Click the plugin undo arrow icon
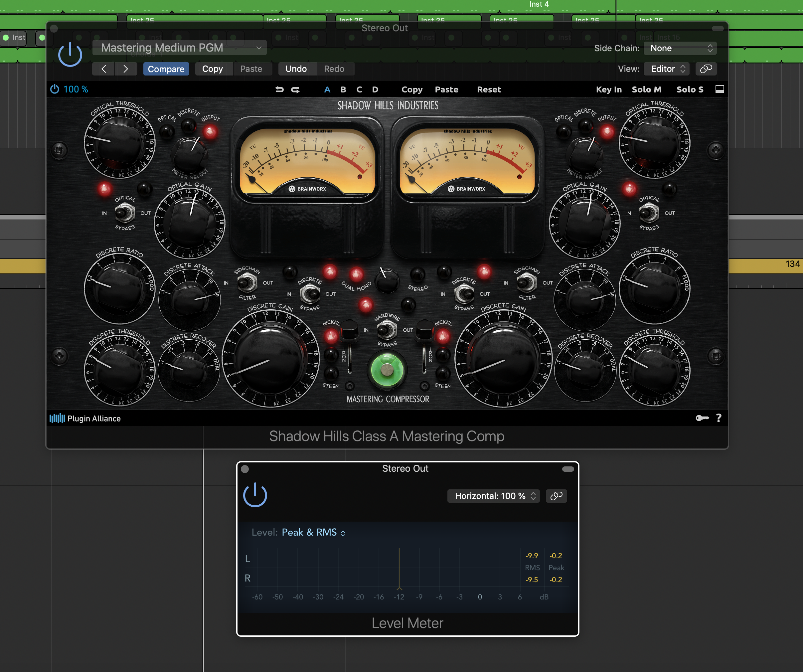This screenshot has width=803, height=672. click(x=279, y=89)
